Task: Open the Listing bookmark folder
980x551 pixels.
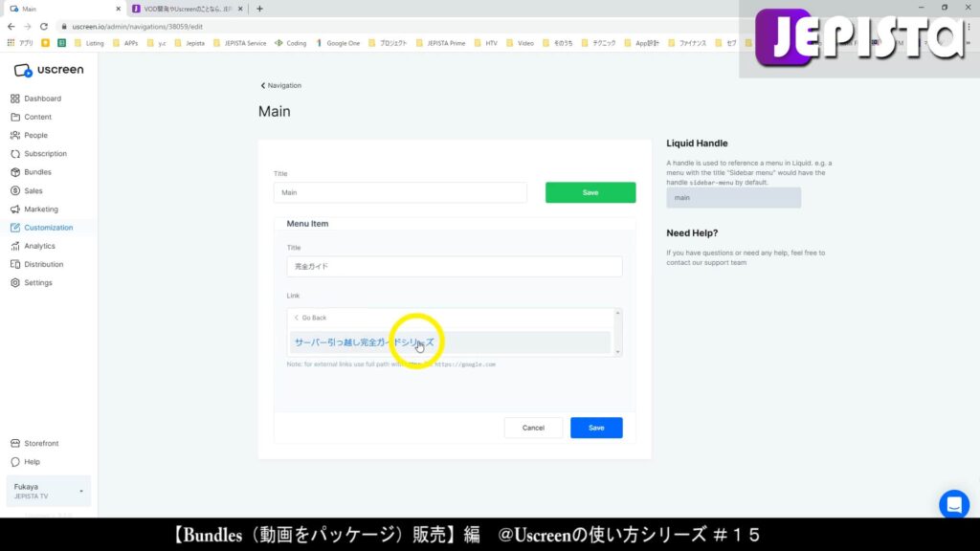Action: 89,43
